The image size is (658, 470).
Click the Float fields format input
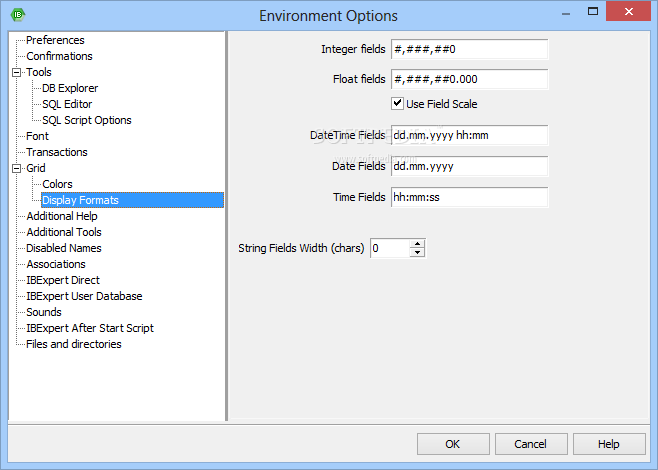(470, 79)
